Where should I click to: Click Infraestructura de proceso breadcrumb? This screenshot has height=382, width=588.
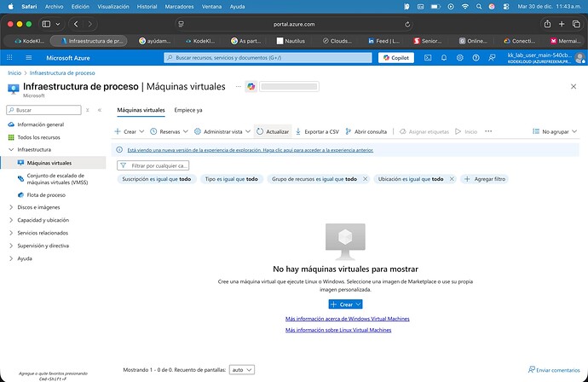pyautogui.click(x=62, y=72)
